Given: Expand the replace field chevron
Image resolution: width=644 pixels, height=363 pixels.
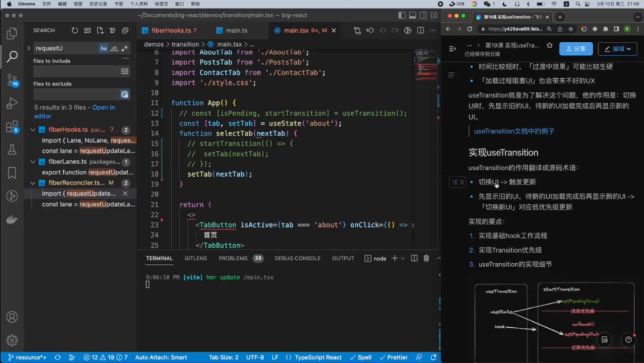Looking at the screenshot, I should click(29, 48).
